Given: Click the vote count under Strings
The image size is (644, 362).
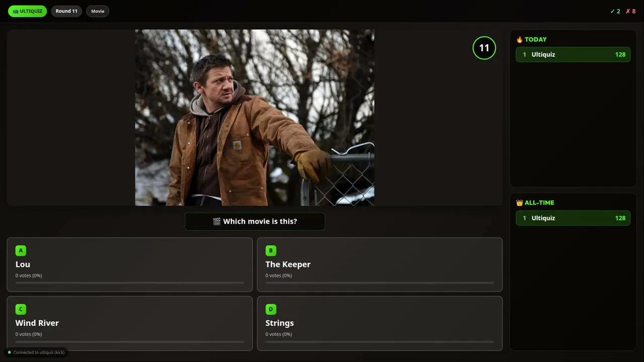Looking at the screenshot, I should [x=279, y=334].
